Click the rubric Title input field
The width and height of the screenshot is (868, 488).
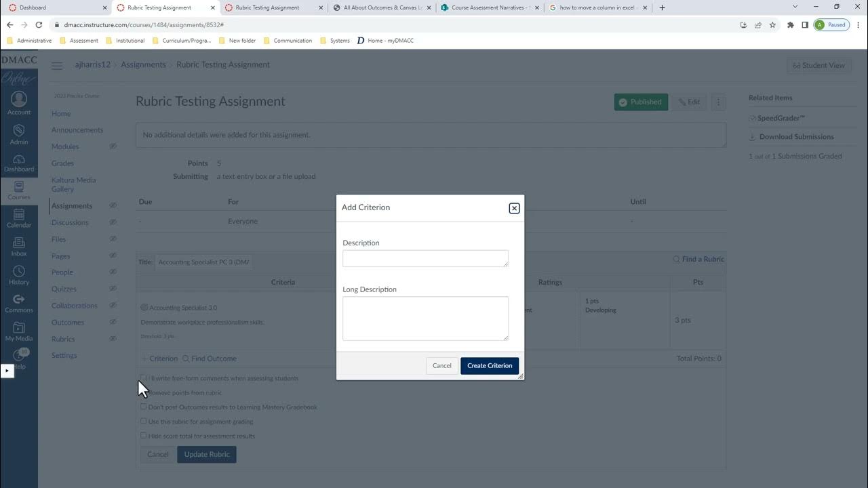tap(202, 262)
